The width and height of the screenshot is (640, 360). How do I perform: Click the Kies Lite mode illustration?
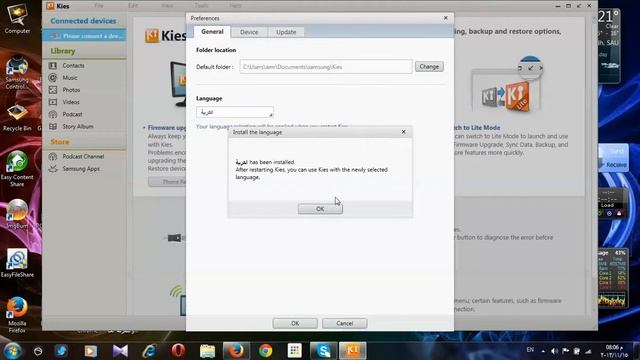507,85
